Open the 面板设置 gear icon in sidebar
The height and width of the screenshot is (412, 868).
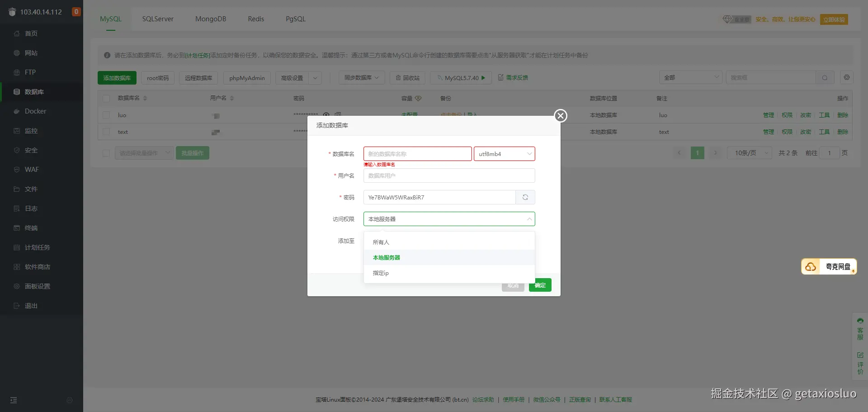tap(17, 286)
